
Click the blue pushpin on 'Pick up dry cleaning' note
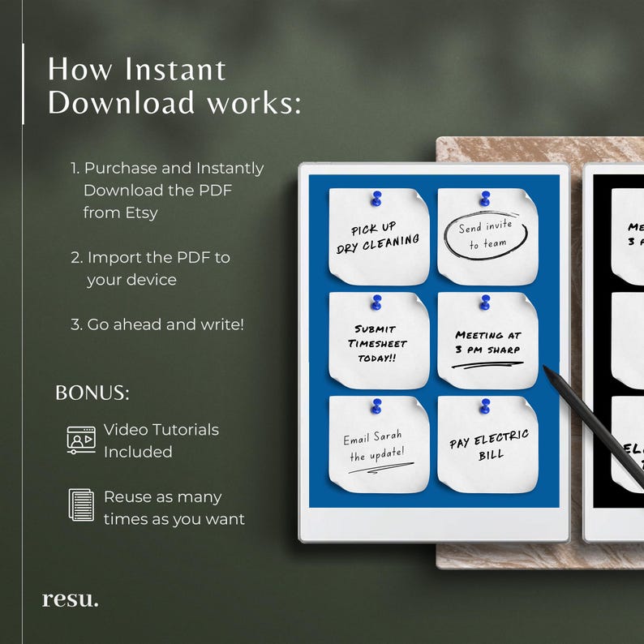coord(376,199)
